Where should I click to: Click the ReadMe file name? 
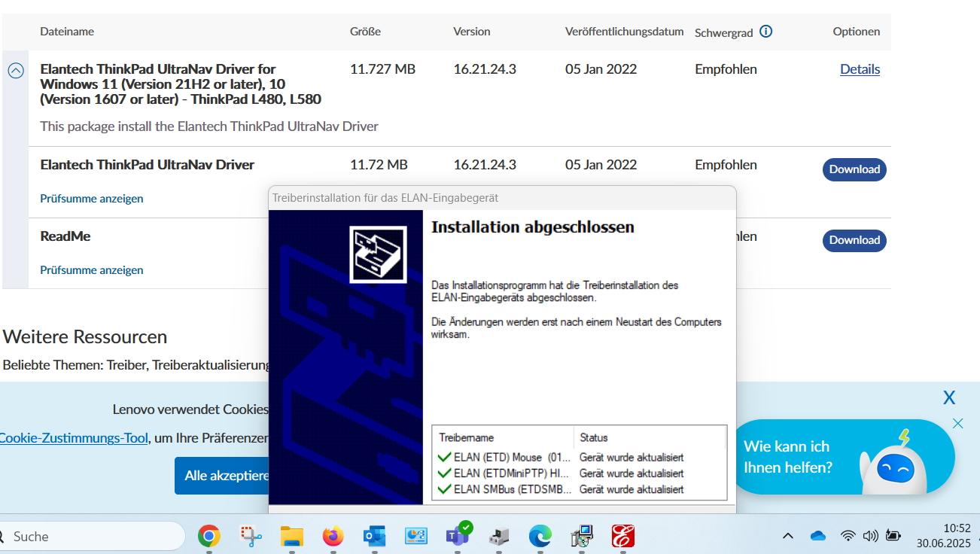pos(65,236)
